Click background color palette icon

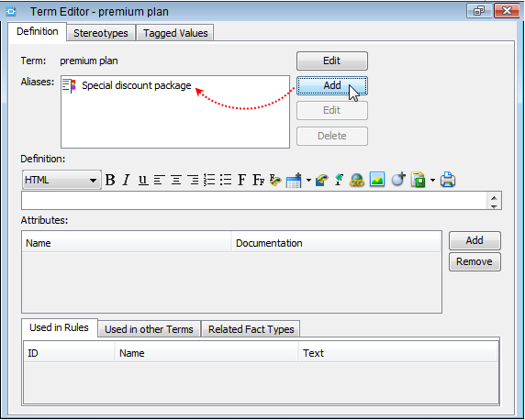tap(322, 180)
